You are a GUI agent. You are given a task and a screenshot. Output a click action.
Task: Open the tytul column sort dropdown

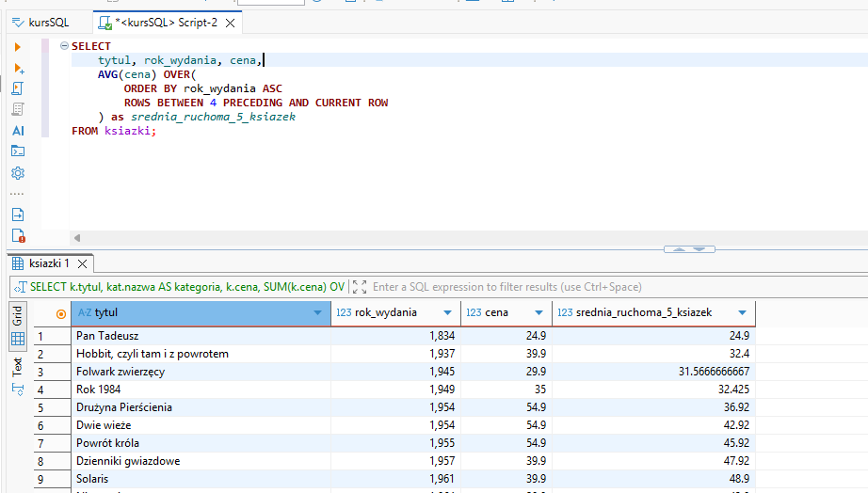(317, 313)
